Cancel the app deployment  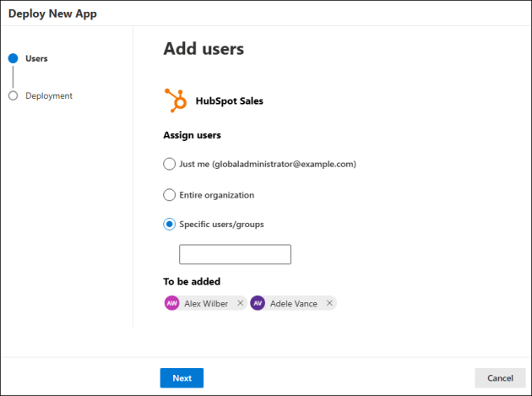(500, 378)
